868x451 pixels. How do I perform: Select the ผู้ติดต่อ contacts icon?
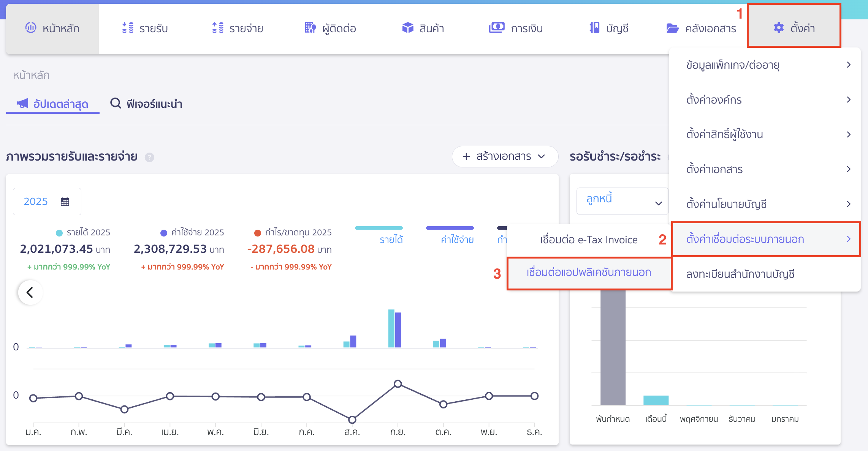[x=310, y=28]
